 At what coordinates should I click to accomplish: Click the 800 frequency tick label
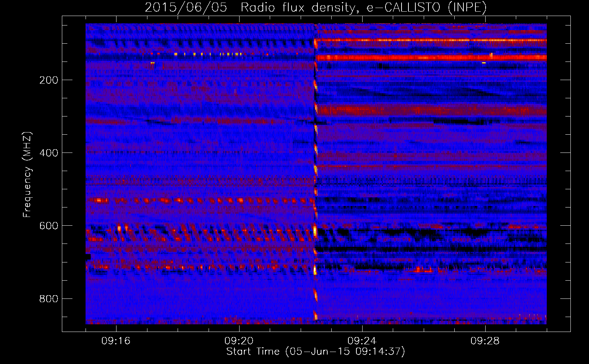[x=49, y=299]
